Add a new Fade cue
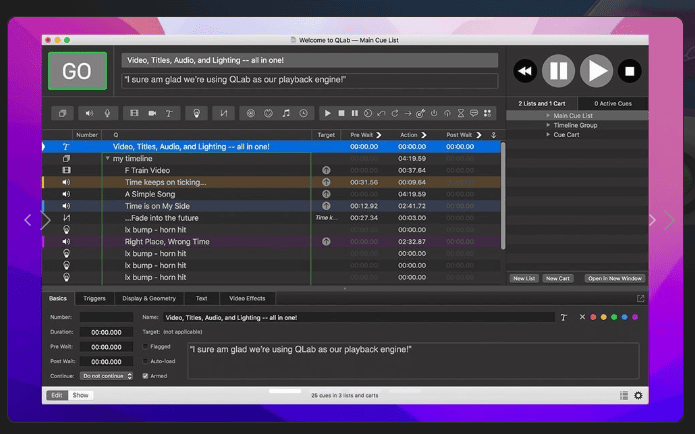 coord(223,113)
